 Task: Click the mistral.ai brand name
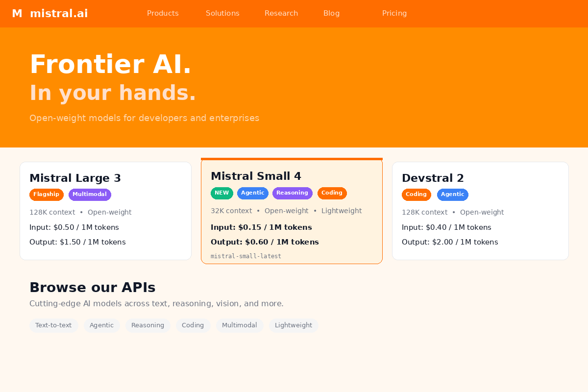click(x=59, y=14)
